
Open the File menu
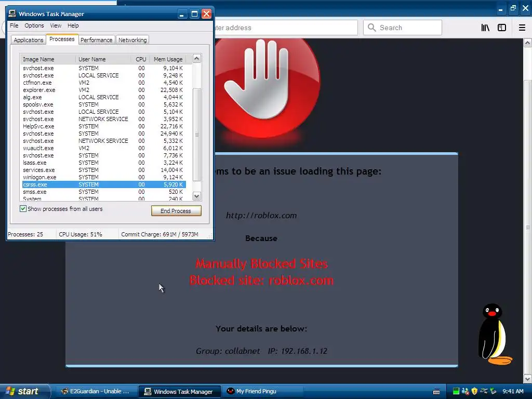click(x=14, y=25)
